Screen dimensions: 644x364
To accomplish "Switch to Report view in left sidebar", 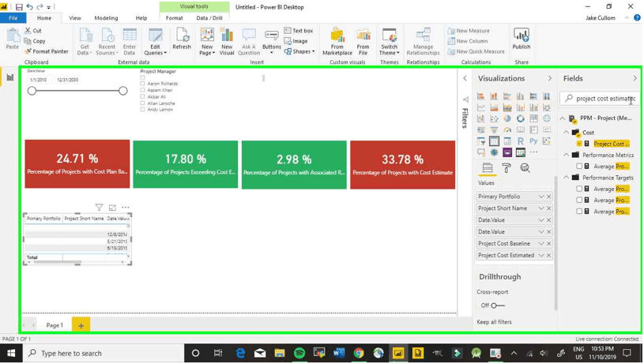I will 9,77.
